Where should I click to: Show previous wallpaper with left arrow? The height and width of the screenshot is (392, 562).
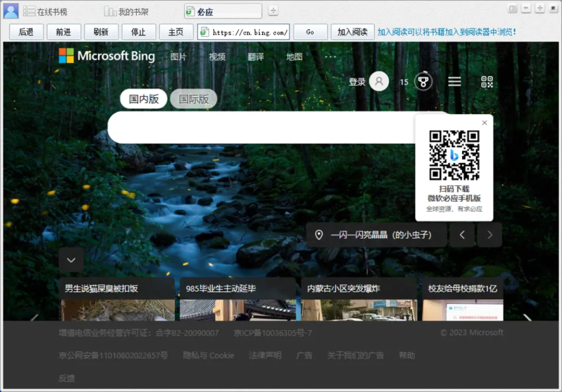pos(462,235)
